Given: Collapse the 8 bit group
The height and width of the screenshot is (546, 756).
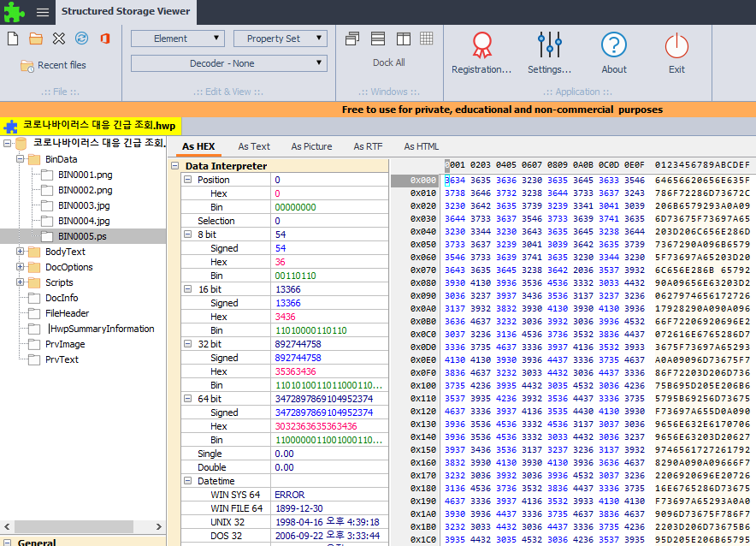Looking at the screenshot, I should (x=187, y=234).
